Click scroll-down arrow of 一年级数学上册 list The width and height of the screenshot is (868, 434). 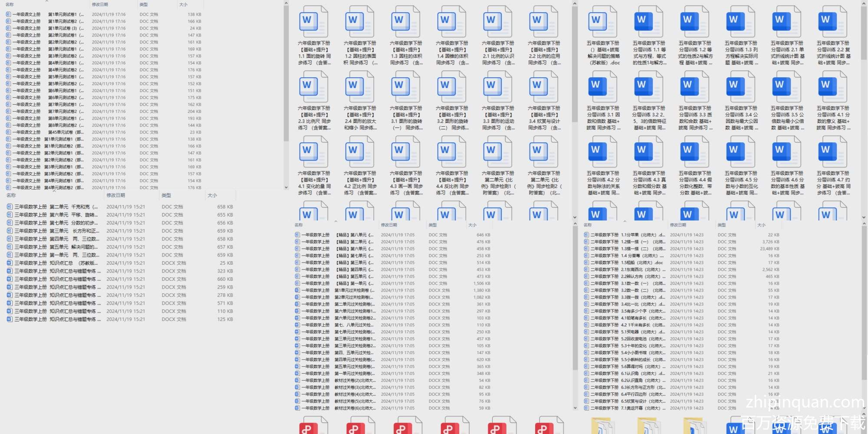point(575,408)
